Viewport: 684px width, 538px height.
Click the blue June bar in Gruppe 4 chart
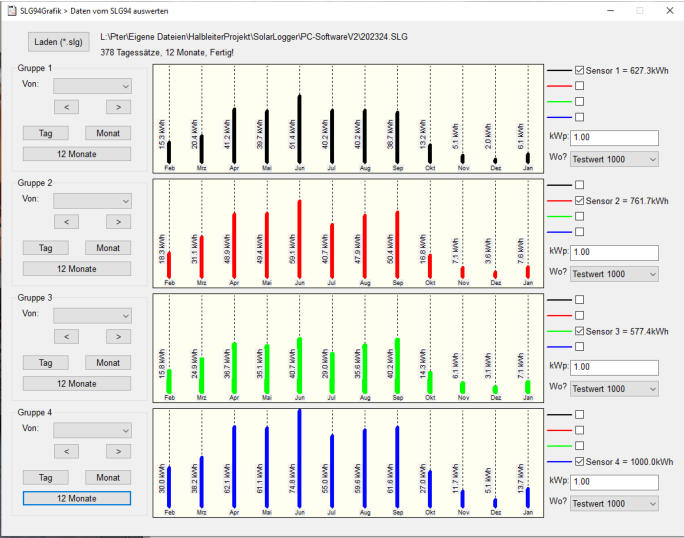tap(299, 461)
